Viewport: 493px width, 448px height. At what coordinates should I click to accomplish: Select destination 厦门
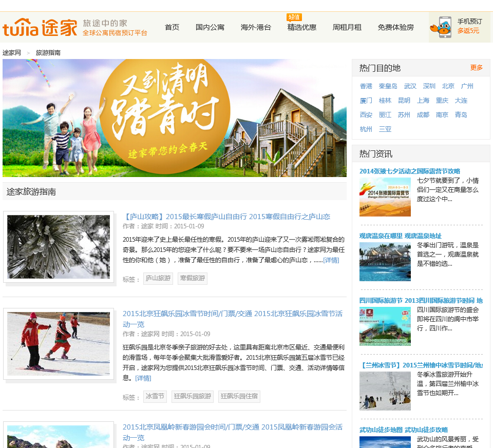366,101
